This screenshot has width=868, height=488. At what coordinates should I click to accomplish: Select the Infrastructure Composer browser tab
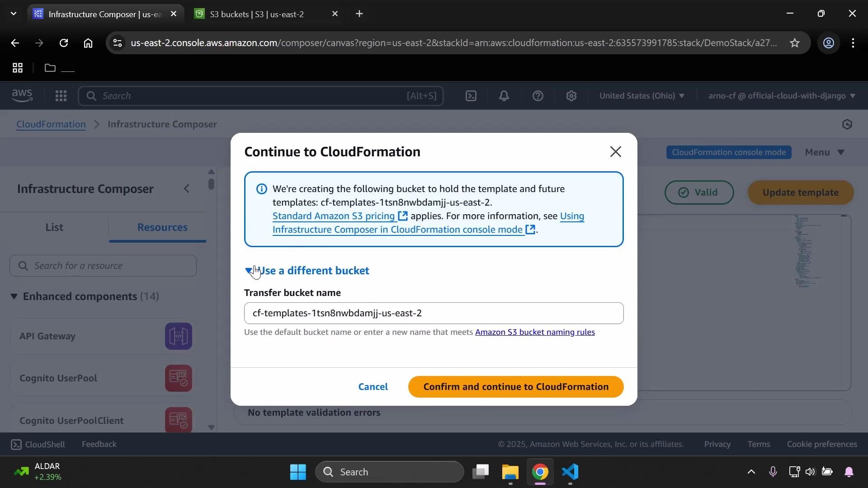point(105,14)
